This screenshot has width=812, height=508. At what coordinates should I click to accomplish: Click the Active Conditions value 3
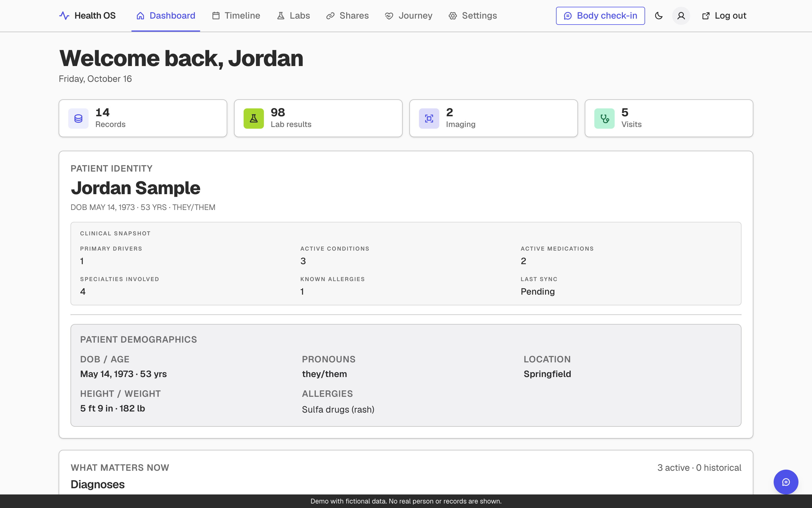pyautogui.click(x=303, y=261)
